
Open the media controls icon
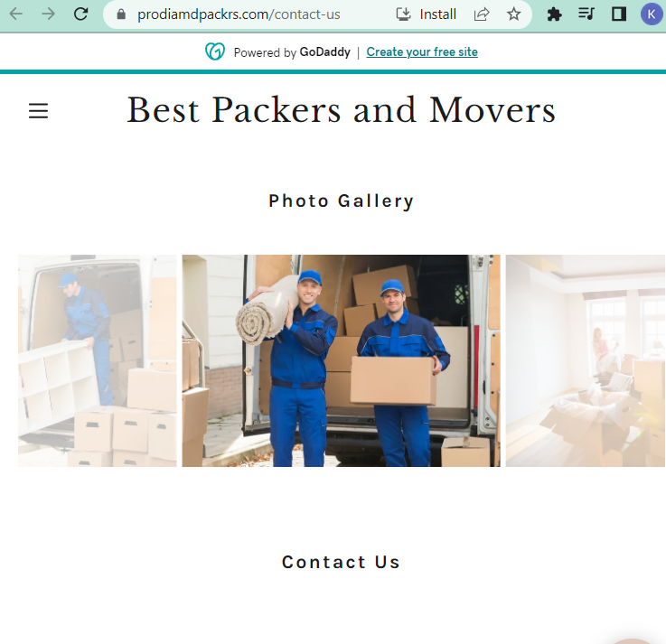point(586,14)
